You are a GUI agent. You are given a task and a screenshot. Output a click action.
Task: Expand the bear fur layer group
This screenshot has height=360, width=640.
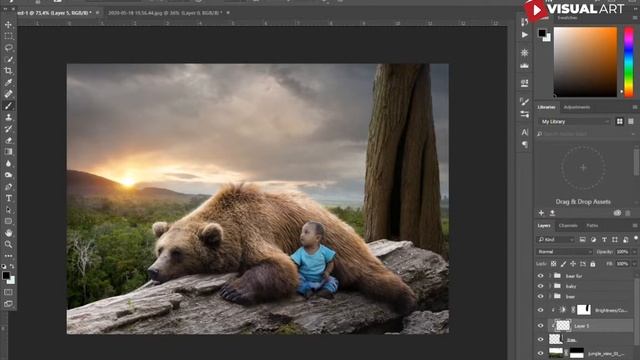(550, 276)
